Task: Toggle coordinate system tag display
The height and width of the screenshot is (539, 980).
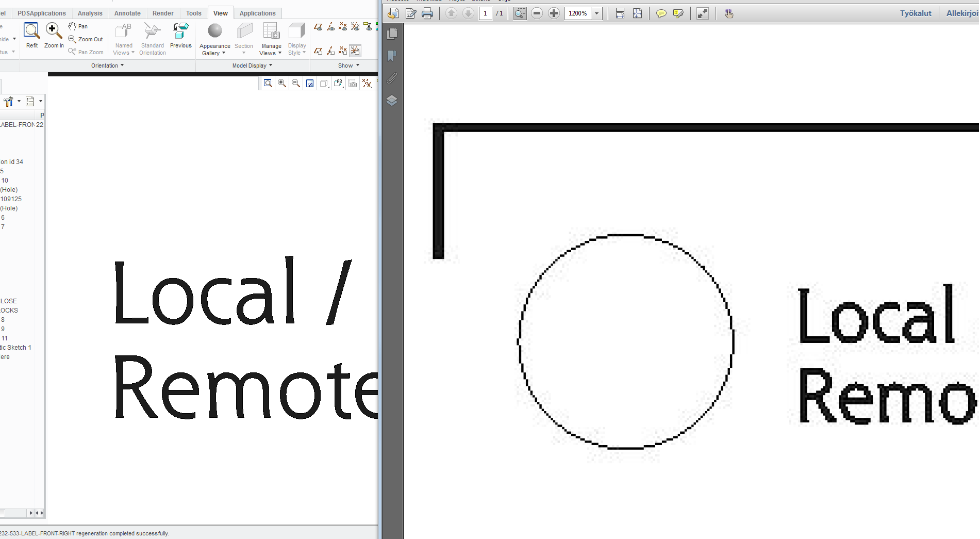Action: click(355, 51)
